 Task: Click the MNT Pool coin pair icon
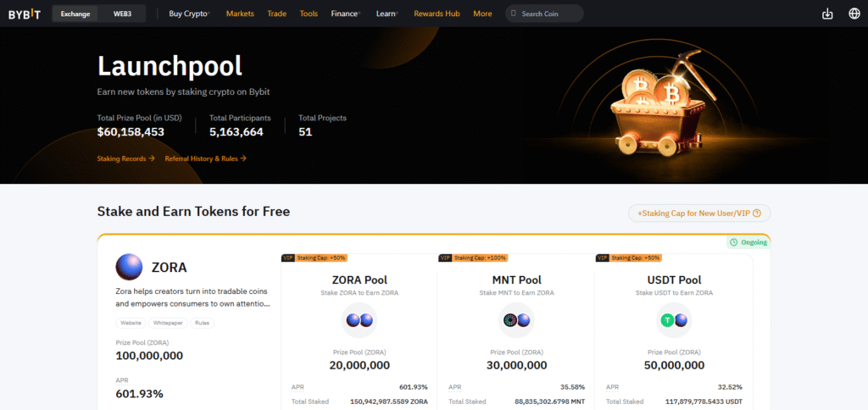tap(516, 320)
